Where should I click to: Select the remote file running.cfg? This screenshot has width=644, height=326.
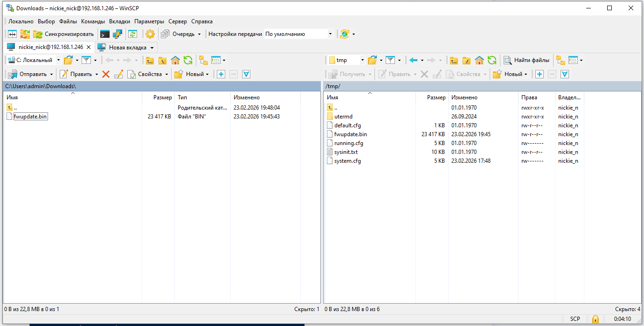coord(346,143)
